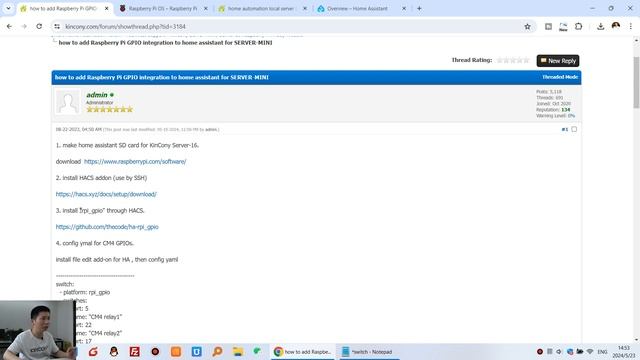Switch to the home automation local server tab
The height and width of the screenshot is (360, 640).
click(x=261, y=8)
